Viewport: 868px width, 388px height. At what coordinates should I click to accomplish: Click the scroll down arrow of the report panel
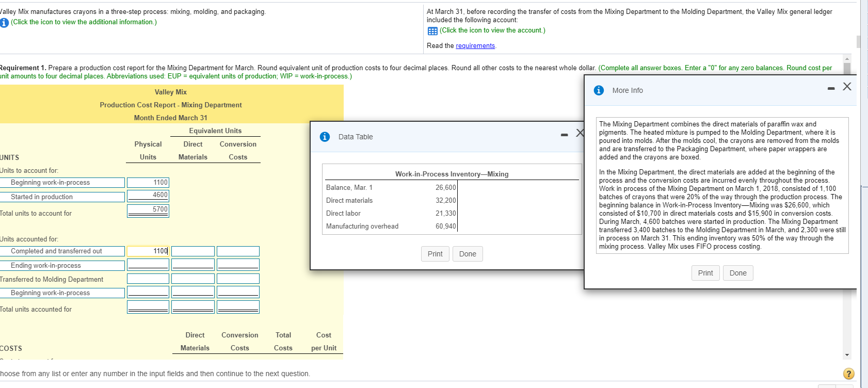pyautogui.click(x=847, y=355)
